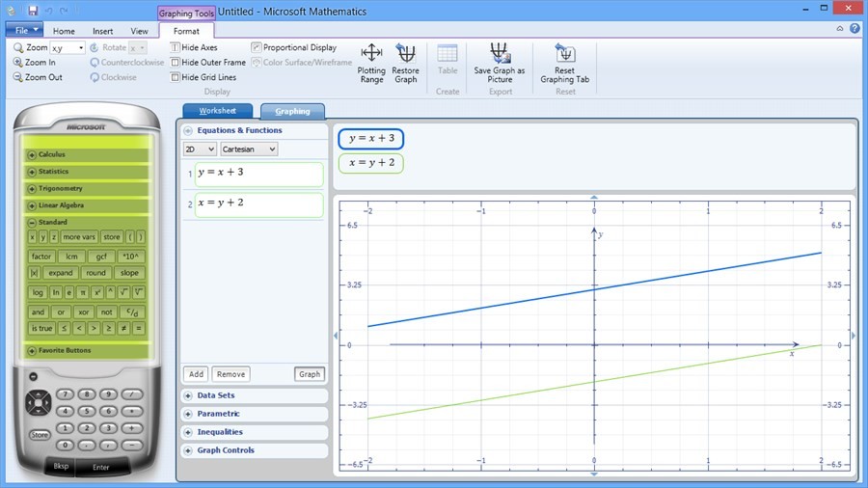Expand the Trigonometry calculator group
Screen dimensions: 868x488
(32, 189)
